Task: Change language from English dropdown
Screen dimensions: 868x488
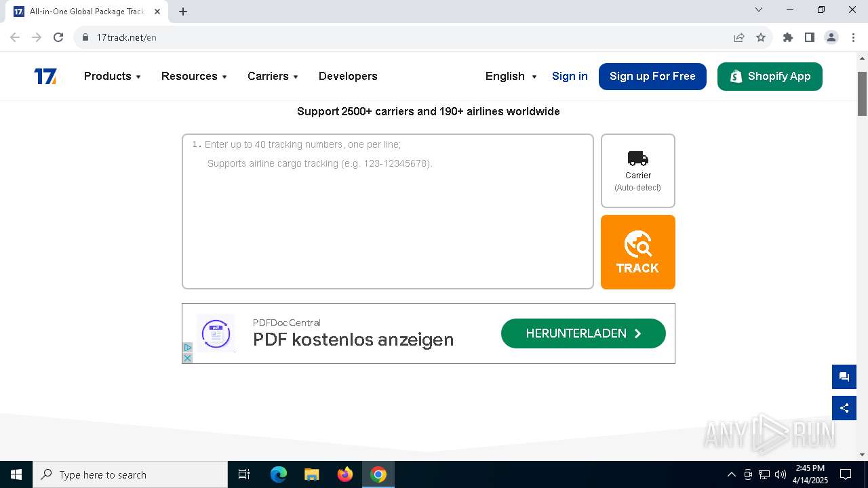Action: [511, 77]
